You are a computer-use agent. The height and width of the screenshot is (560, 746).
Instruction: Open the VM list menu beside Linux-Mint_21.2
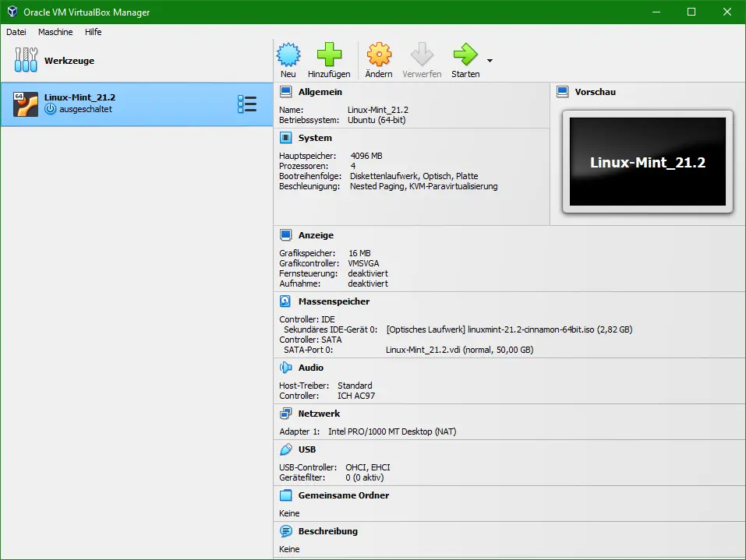click(247, 103)
